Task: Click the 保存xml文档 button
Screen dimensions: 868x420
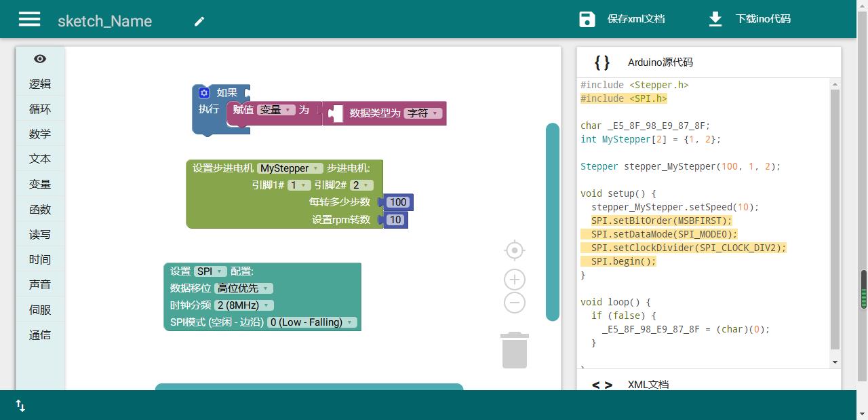Action: click(x=635, y=19)
